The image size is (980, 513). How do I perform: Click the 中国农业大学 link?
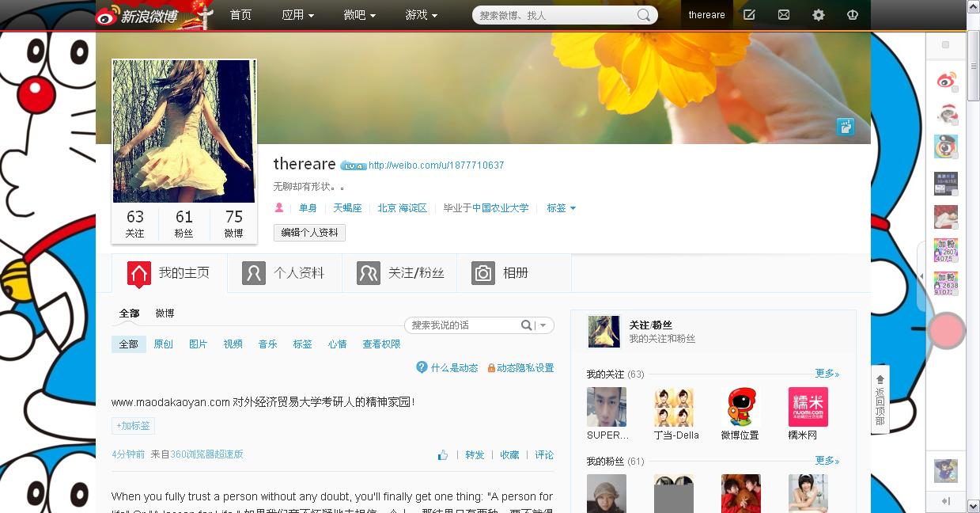click(x=501, y=208)
